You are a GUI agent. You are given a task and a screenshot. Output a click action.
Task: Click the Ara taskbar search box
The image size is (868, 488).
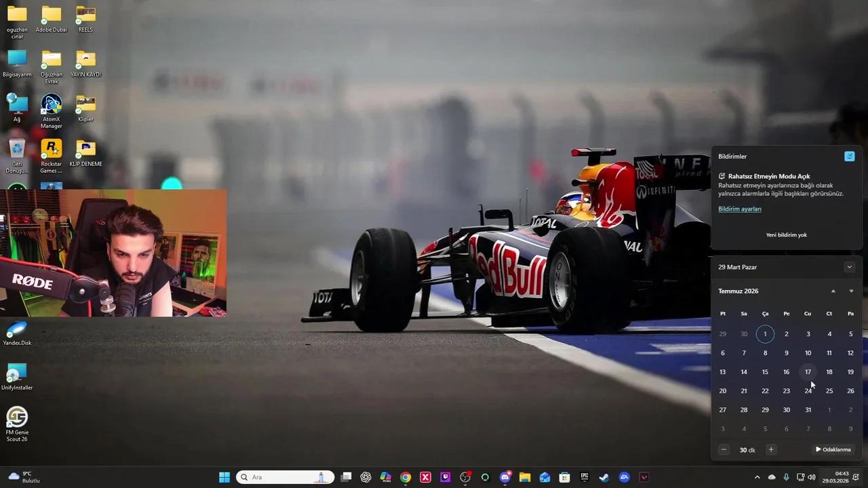point(285,477)
